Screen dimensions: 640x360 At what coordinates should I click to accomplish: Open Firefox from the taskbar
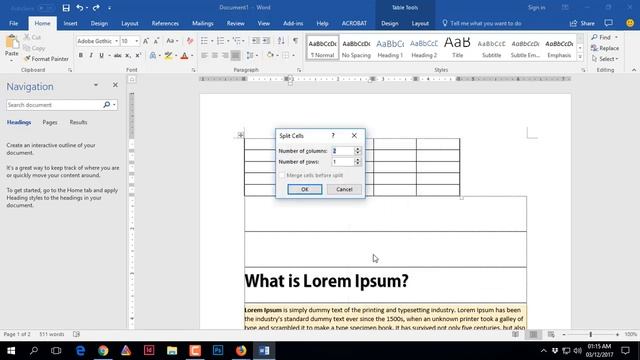pos(241,351)
